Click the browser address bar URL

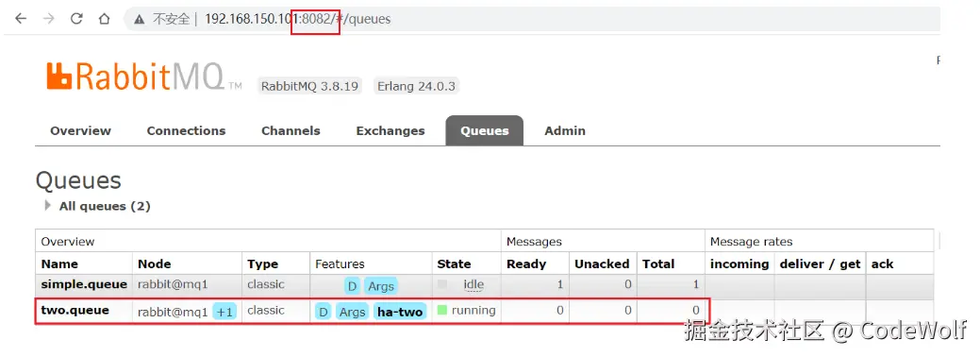click(x=297, y=20)
